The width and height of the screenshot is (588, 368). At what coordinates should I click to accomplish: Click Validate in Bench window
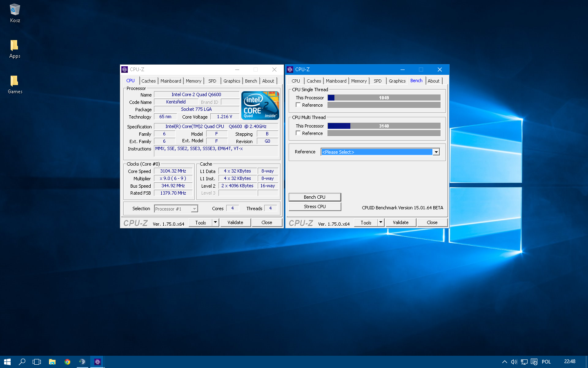401,222
